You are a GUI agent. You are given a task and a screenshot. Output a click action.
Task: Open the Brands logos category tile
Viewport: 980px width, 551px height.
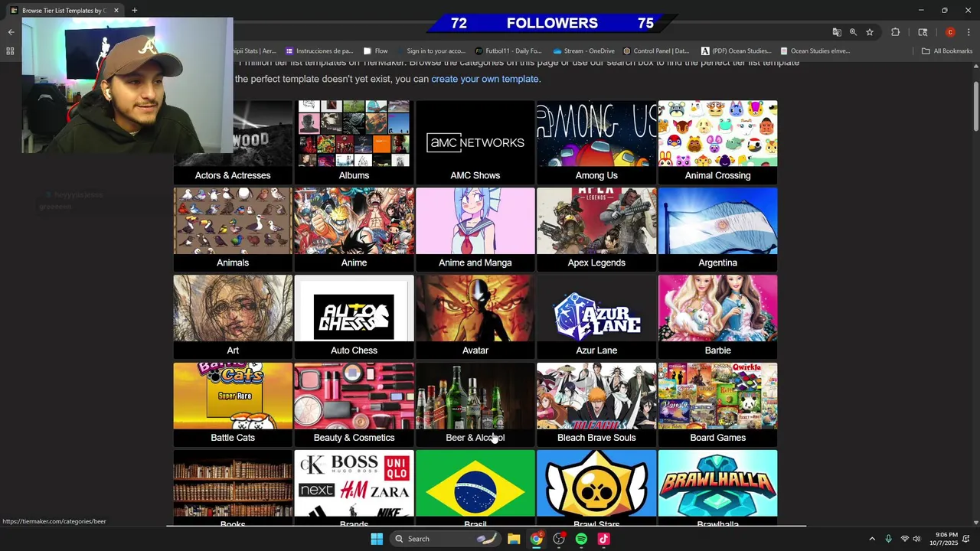(x=354, y=487)
